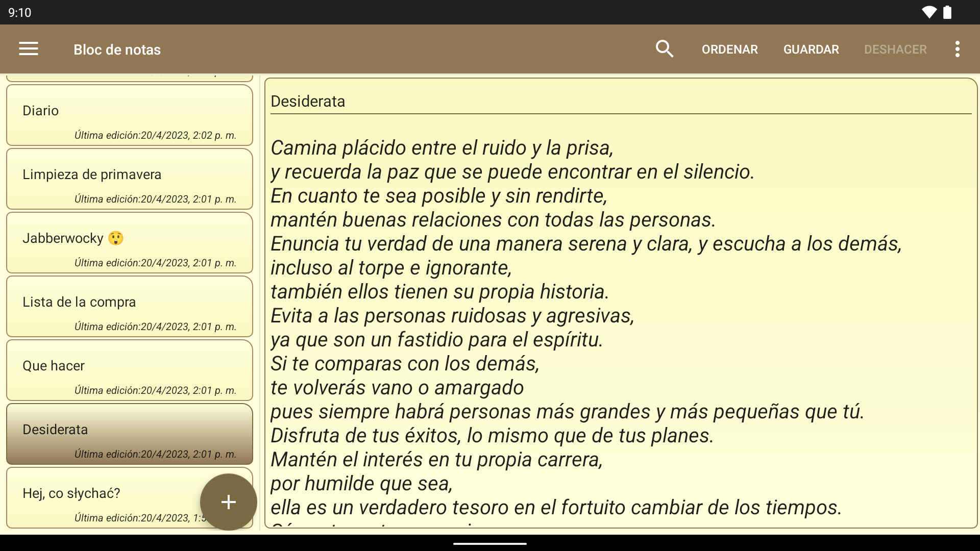Tap the Wi-Fi status icon
Screen dimensions: 980x551
[x=929, y=12]
